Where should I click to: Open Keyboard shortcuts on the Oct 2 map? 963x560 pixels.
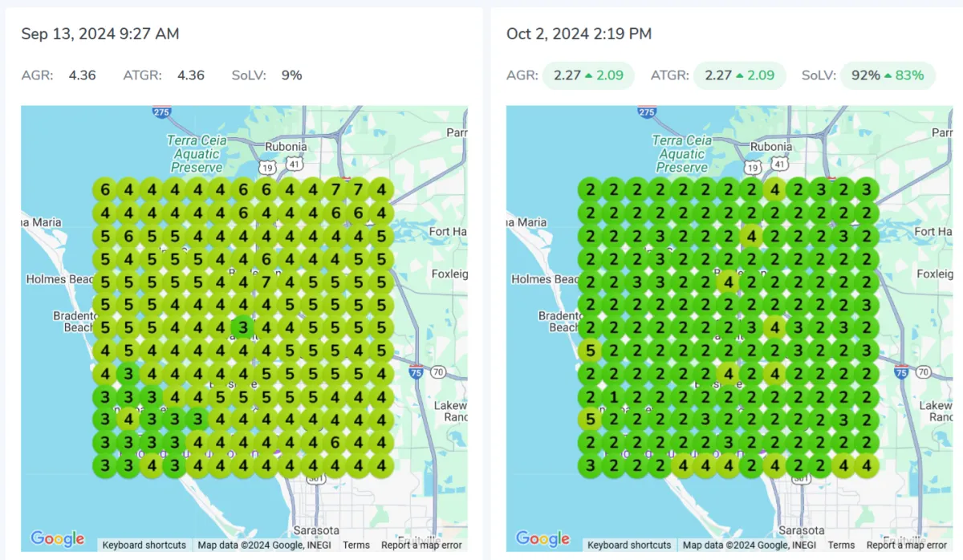[630, 545]
